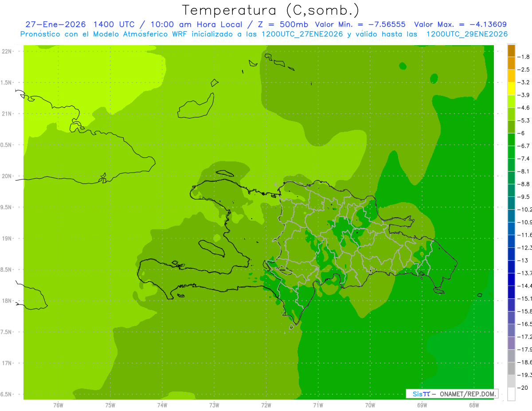The height and width of the screenshot is (411, 532).
Task: Click the "72W" longitude label
Action: pyautogui.click(x=266, y=405)
